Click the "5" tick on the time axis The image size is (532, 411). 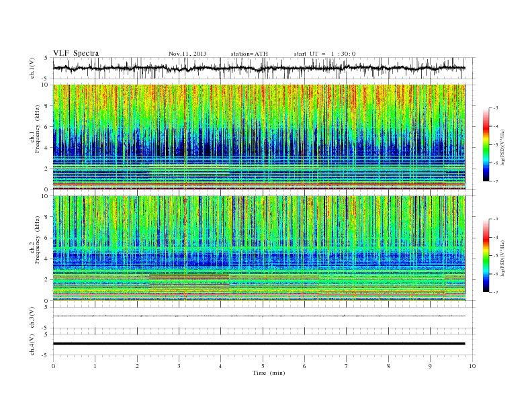263,366
